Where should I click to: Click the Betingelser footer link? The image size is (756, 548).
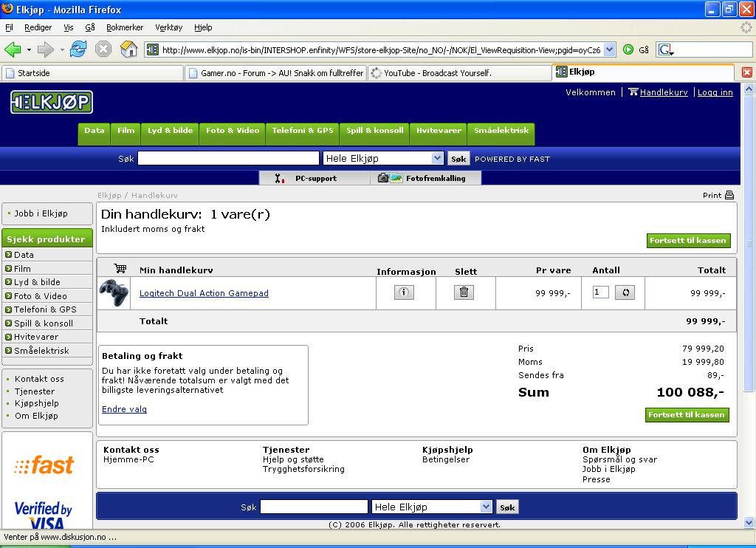446,459
